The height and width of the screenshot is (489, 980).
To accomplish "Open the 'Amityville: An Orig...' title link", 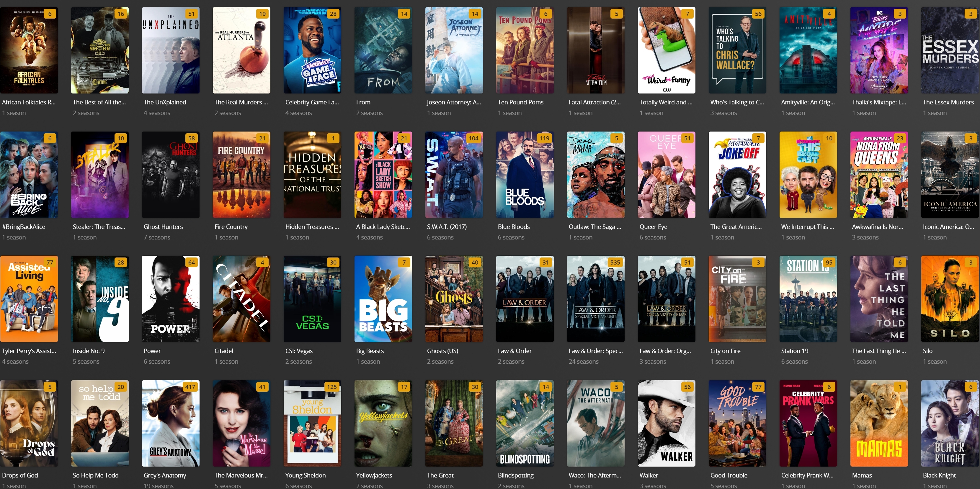I will 808,102.
